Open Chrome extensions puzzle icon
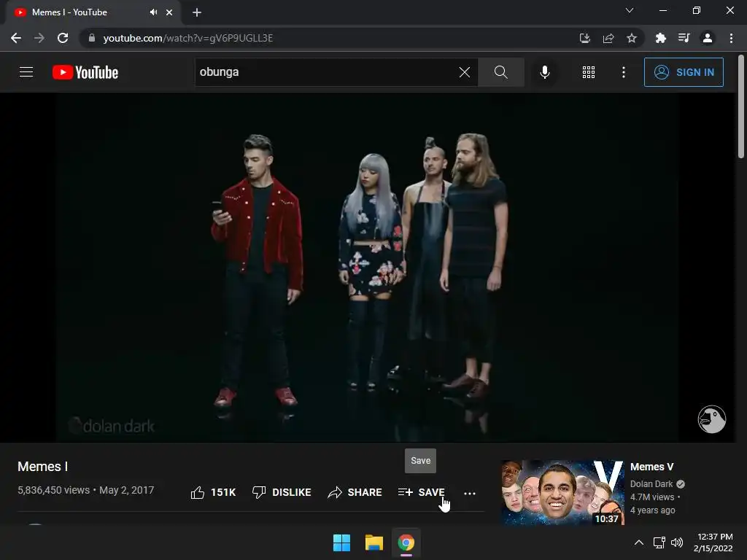 pyautogui.click(x=660, y=38)
